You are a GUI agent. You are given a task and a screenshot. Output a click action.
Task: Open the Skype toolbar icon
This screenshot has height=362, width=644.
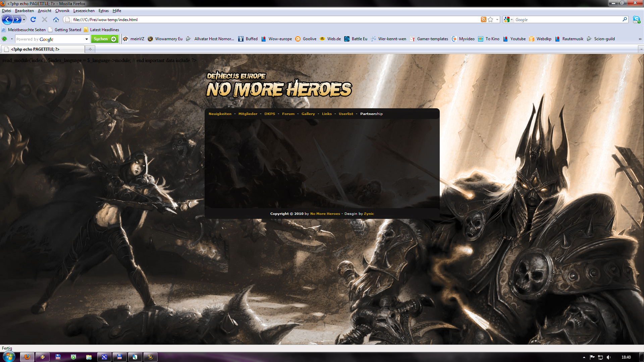point(636,19)
